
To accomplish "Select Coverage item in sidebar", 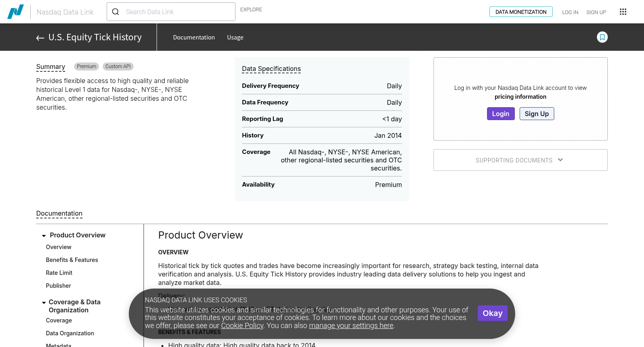I will pos(59,320).
